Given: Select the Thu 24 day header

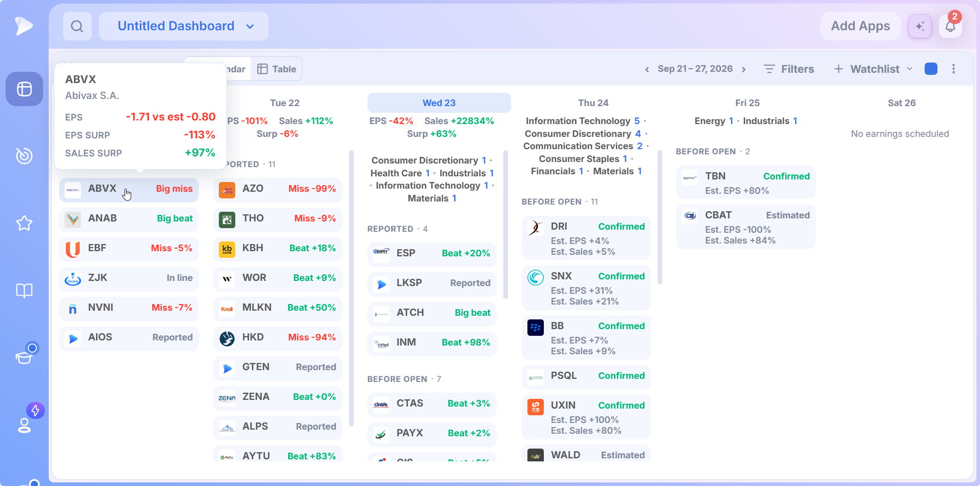Looking at the screenshot, I should [x=594, y=103].
